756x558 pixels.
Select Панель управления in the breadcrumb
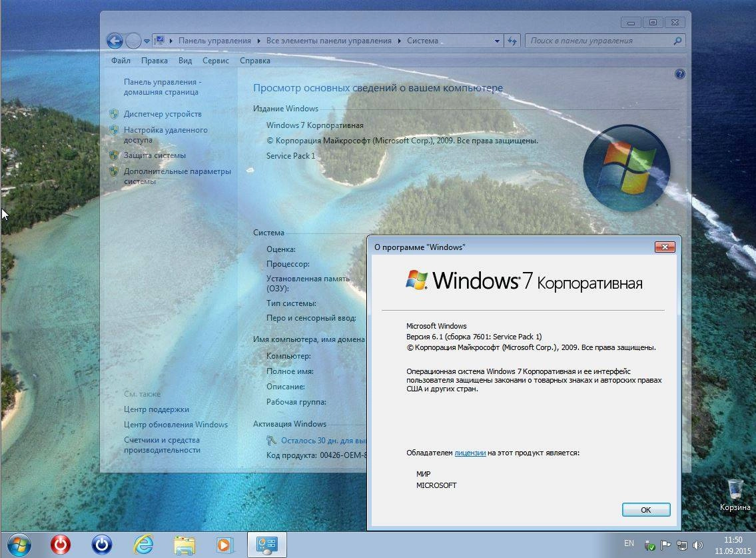[x=214, y=41]
